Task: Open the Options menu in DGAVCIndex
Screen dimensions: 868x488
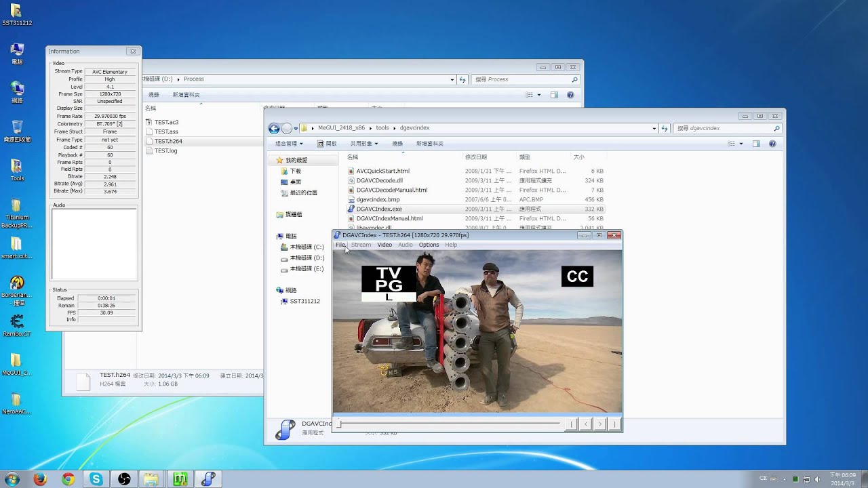Action: click(x=429, y=245)
